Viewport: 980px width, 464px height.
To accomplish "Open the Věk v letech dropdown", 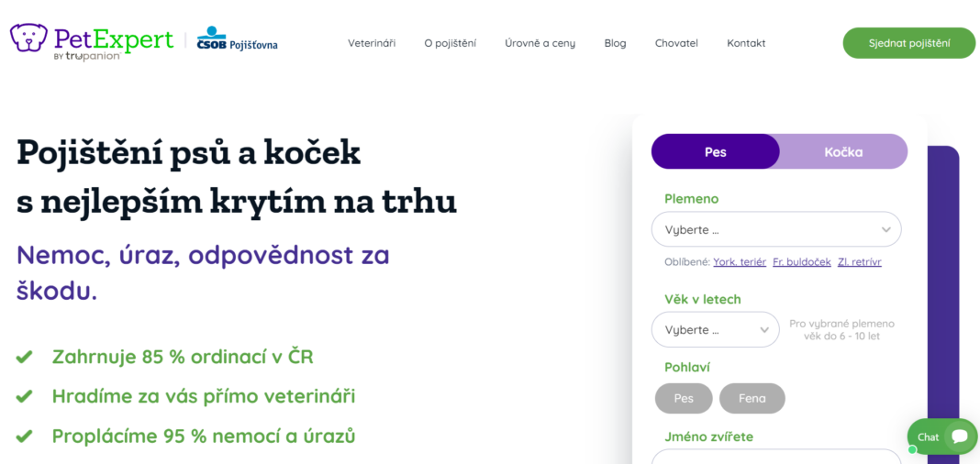I will [x=715, y=329].
